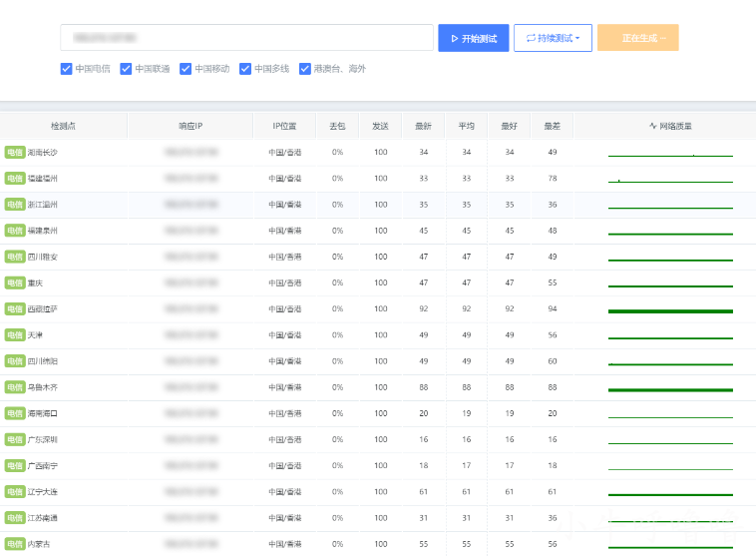Click the 电信 badge for 天津

pyautogui.click(x=15, y=335)
